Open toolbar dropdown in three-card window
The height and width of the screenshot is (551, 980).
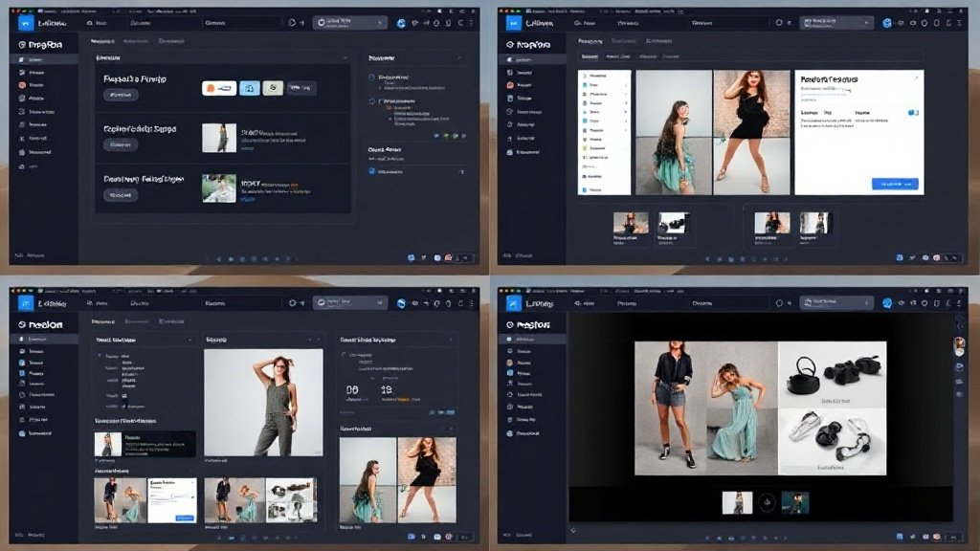pos(349,23)
